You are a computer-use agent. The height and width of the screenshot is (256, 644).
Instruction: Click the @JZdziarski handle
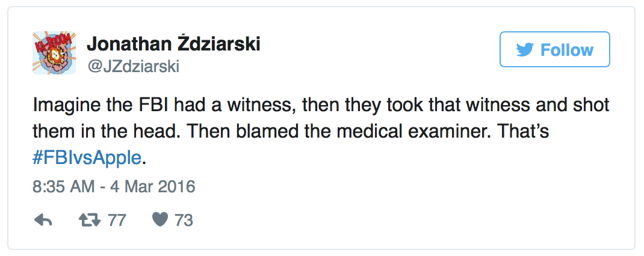click(134, 67)
